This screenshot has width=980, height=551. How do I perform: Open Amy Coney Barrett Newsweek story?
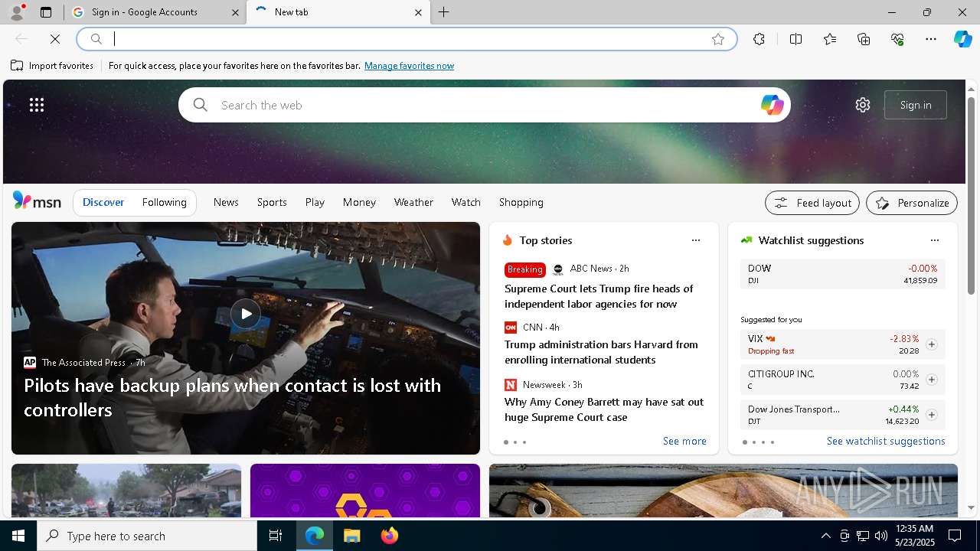[604, 409]
